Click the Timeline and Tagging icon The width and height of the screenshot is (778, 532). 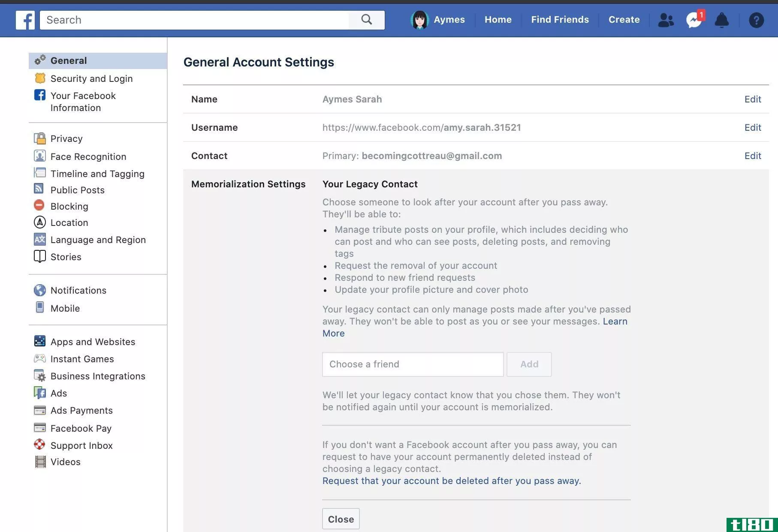(40, 173)
